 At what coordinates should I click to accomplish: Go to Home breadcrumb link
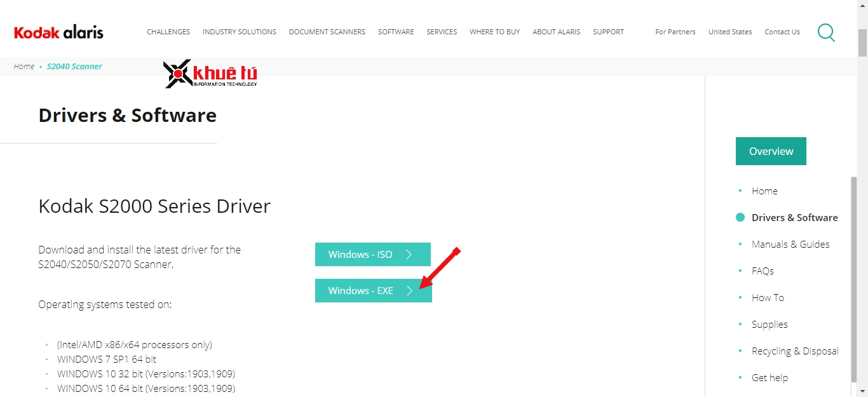pyautogui.click(x=24, y=67)
